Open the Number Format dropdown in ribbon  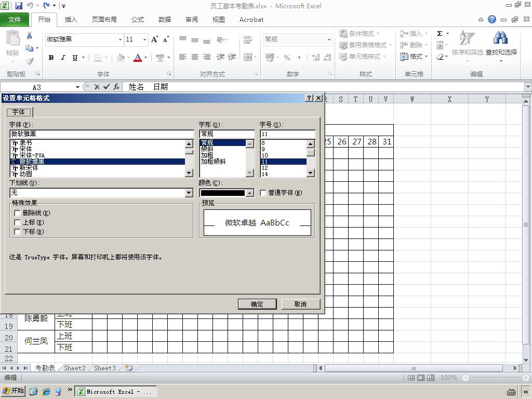click(329, 39)
